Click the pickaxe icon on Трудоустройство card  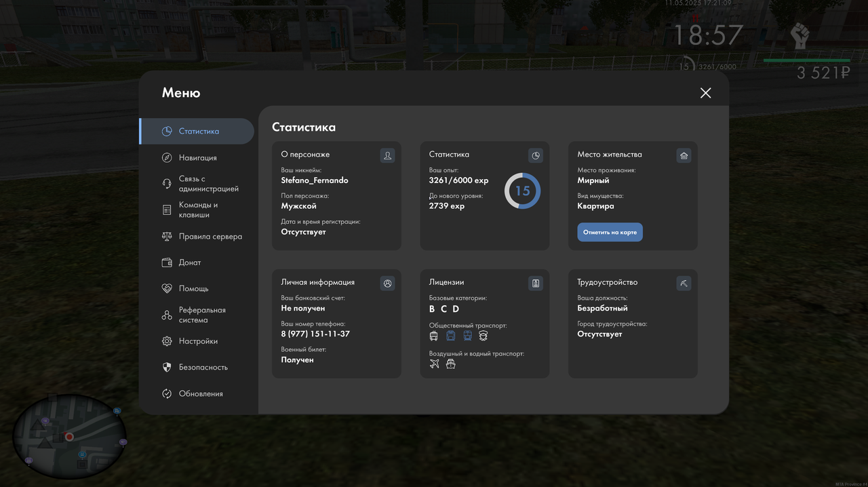[x=684, y=284]
